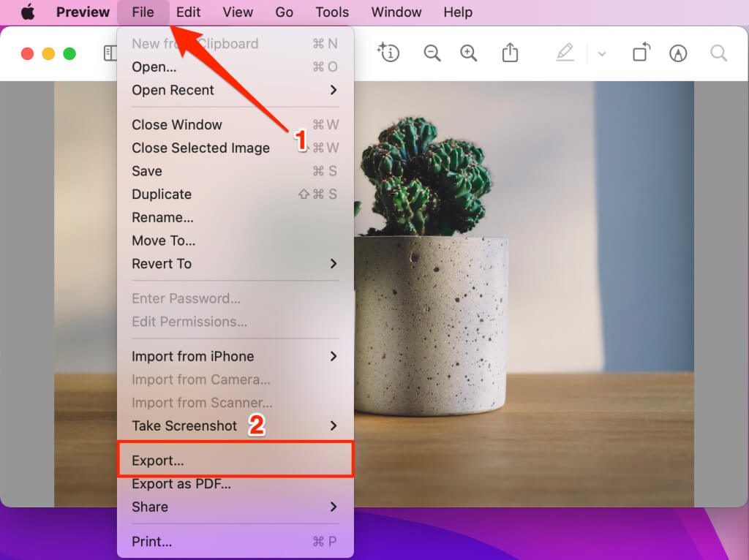
Task: Select Print... menu entry
Action: (152, 542)
